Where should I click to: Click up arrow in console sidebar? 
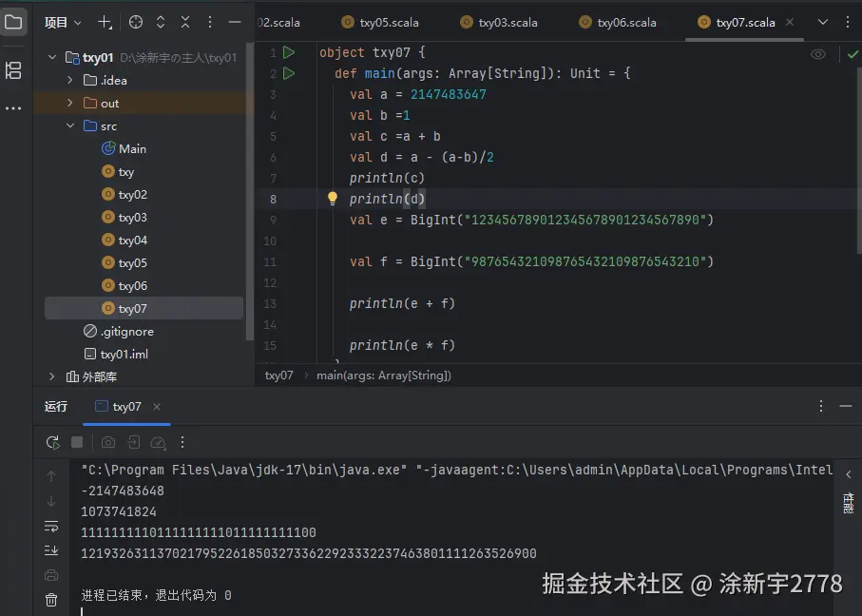tap(51, 476)
